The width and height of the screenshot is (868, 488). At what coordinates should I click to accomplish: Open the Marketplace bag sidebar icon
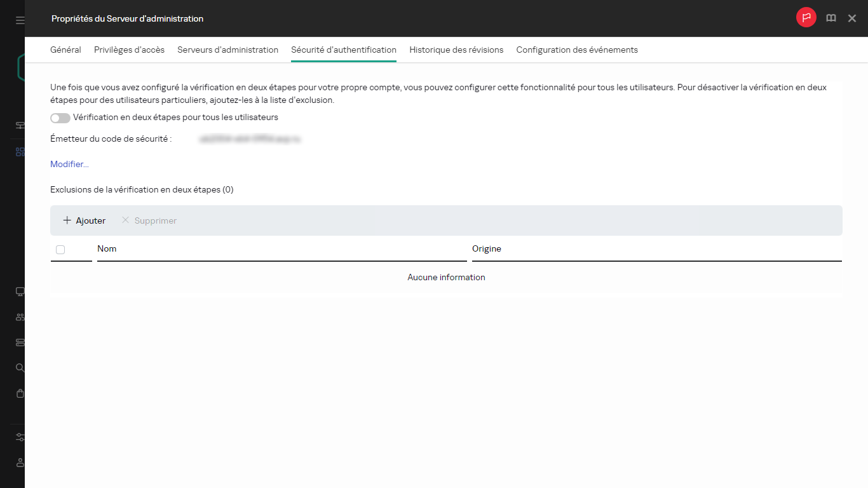click(19, 393)
